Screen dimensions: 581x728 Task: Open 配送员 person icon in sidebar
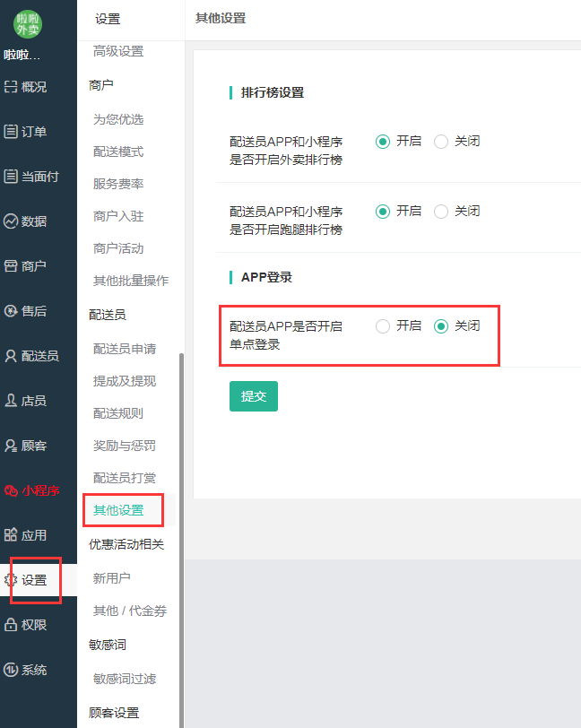point(11,356)
